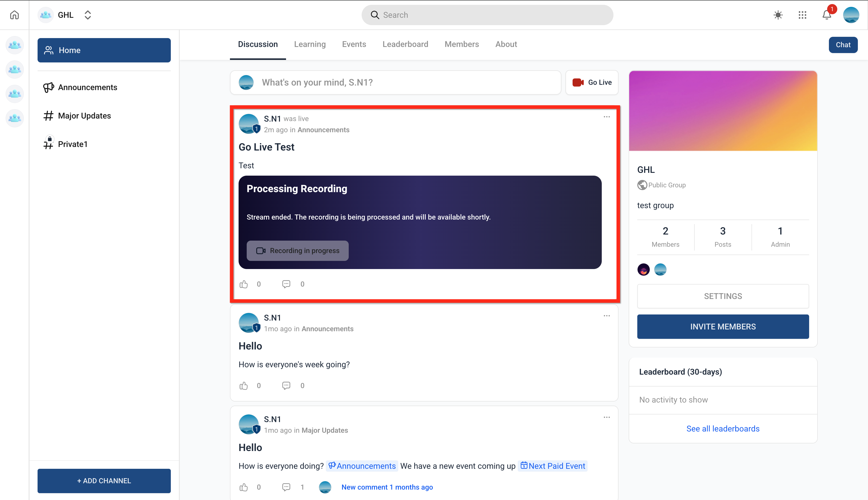The height and width of the screenshot is (500, 868).
Task: Click the What's on your mind input field
Action: [x=395, y=82]
